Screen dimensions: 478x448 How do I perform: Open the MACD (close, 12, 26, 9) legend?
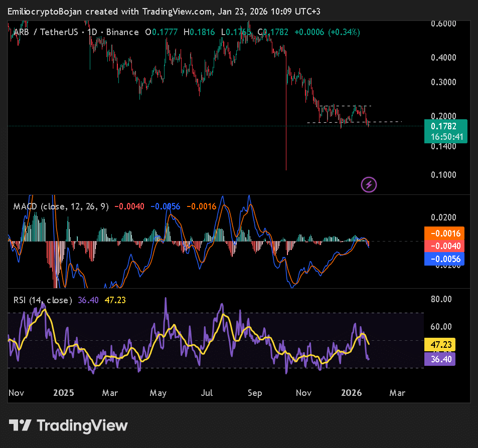pos(61,206)
